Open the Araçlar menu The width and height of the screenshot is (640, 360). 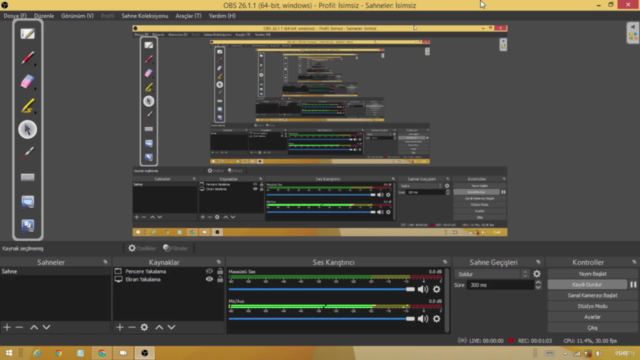(188, 16)
